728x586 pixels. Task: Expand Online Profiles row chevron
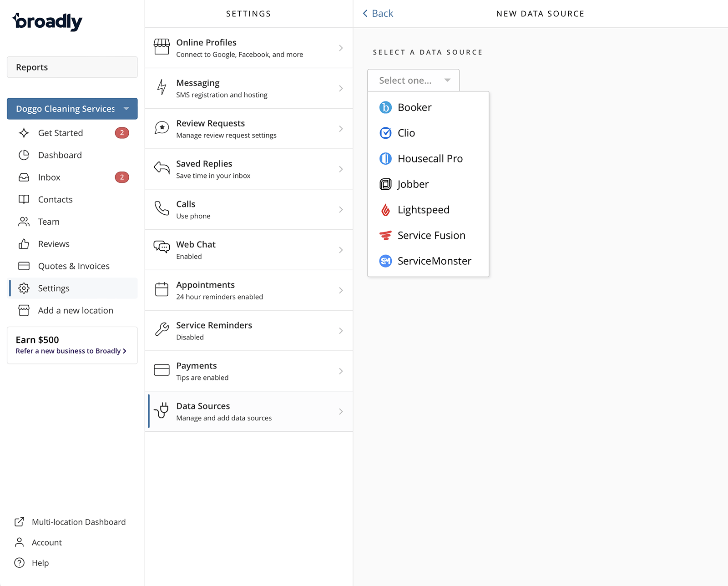coord(341,48)
